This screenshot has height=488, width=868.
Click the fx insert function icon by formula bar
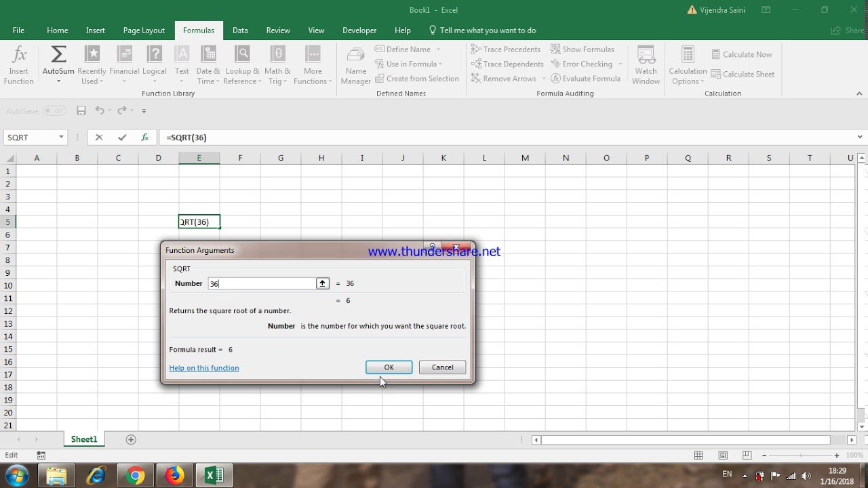[144, 137]
